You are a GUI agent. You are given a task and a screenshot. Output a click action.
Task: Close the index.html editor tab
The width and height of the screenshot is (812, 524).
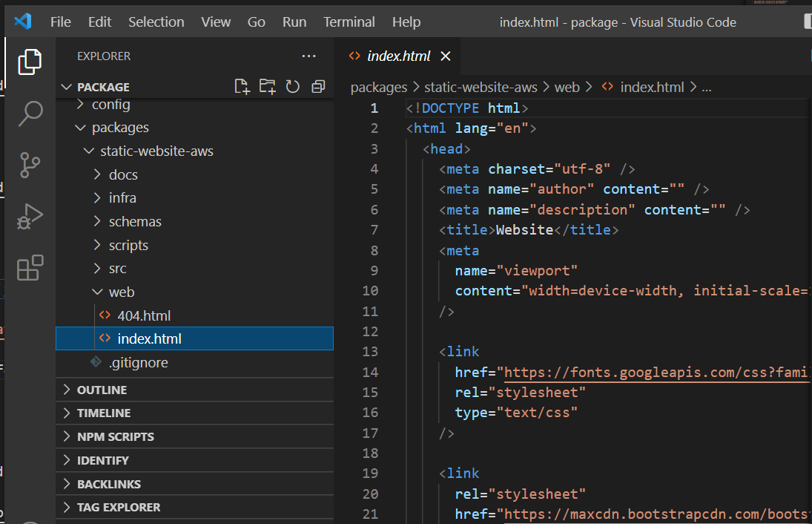coord(446,56)
